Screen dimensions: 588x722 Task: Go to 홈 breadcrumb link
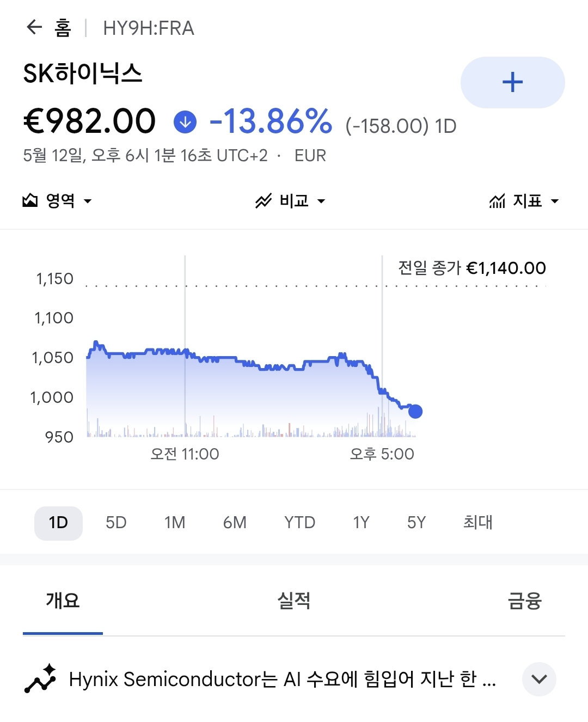63,28
